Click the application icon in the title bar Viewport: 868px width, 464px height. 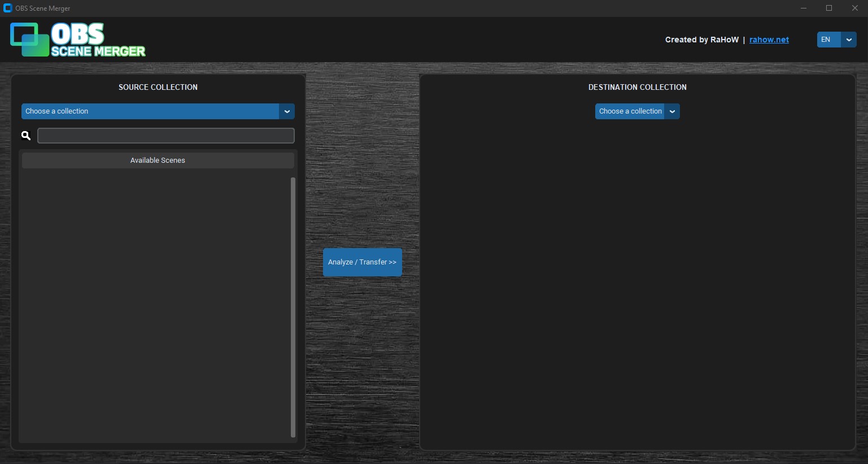[x=8, y=8]
